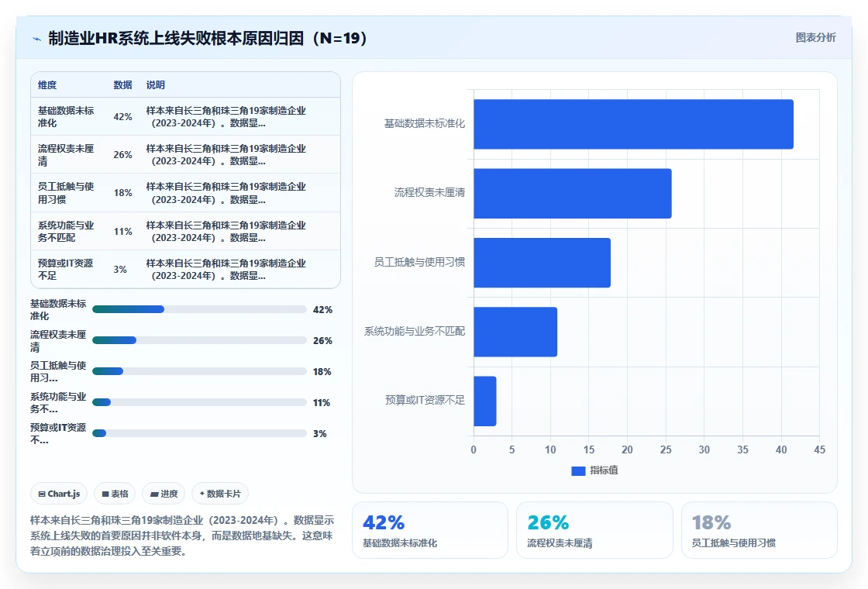Click the 基础数据未标准化 progress bar
This screenshot has height=589, width=868.
pyautogui.click(x=199, y=309)
